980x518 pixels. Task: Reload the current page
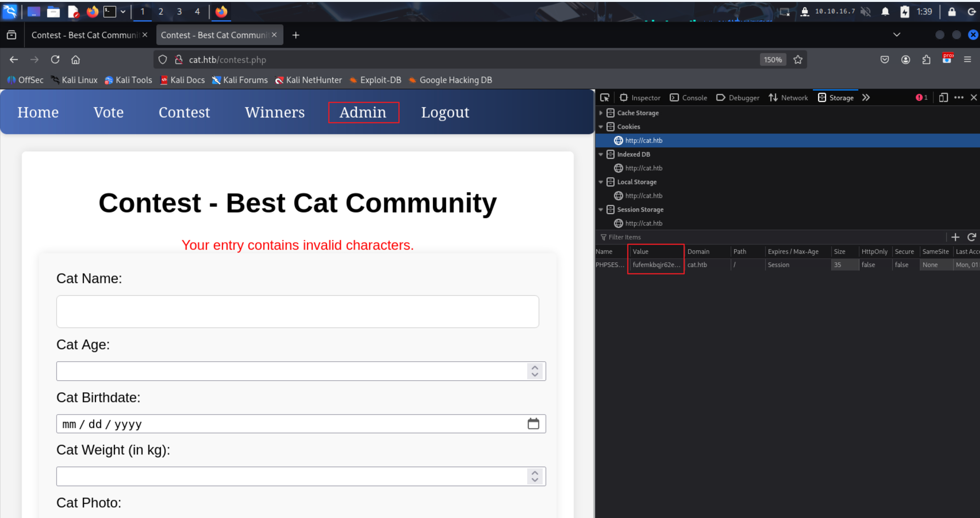coord(55,60)
